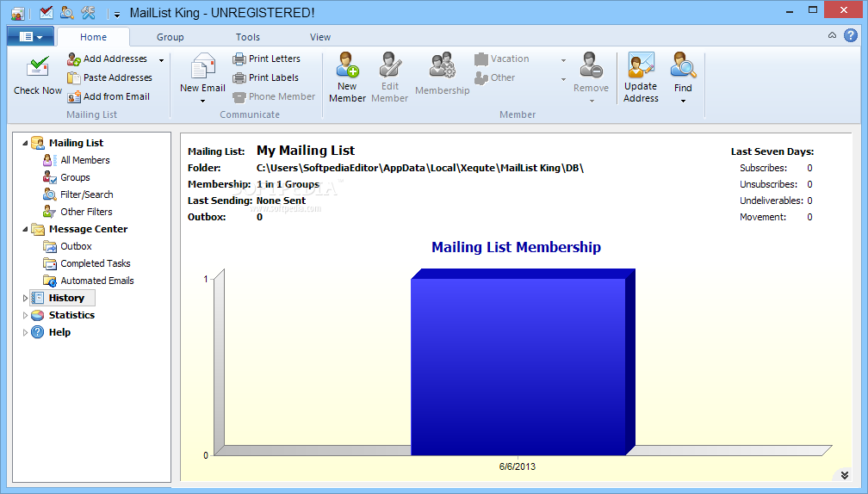This screenshot has width=868, height=494.
Task: Click the "None Sent" last sending value
Action: [x=281, y=201]
